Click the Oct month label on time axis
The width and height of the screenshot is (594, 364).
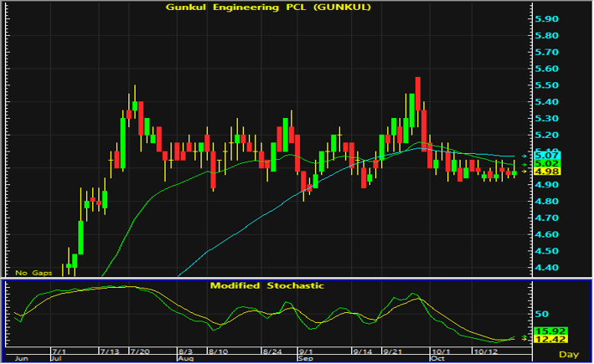pos(437,358)
